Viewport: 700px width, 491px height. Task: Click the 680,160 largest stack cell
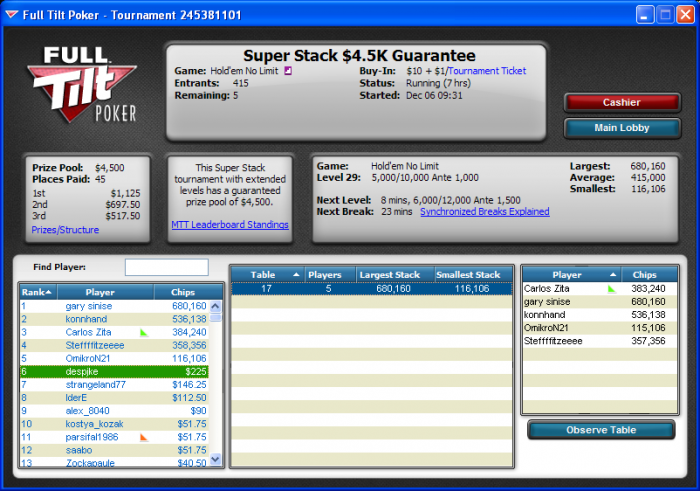coord(393,289)
